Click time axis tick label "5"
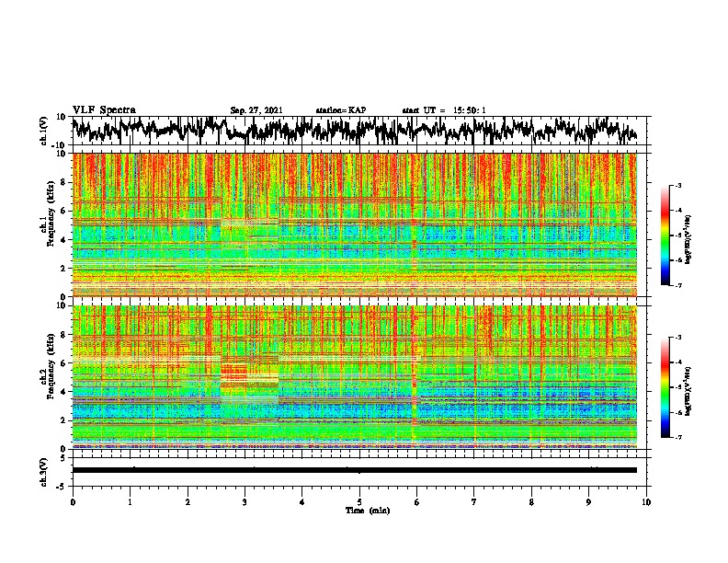The height and width of the screenshot is (563, 728). [359, 502]
